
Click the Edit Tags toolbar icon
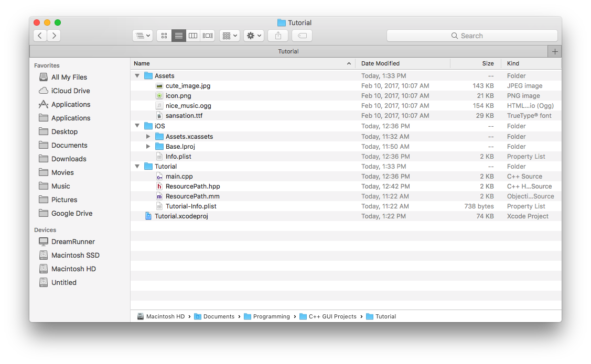(302, 35)
